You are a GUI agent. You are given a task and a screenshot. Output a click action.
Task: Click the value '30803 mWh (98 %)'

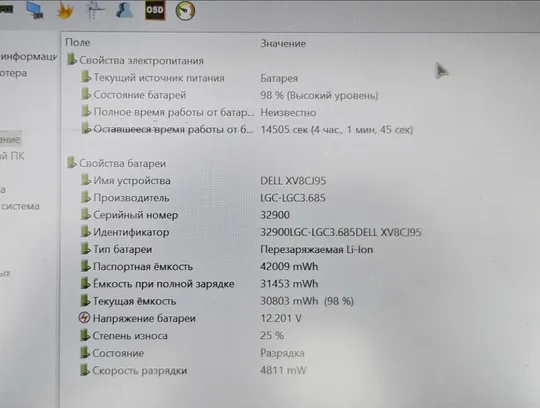click(307, 301)
